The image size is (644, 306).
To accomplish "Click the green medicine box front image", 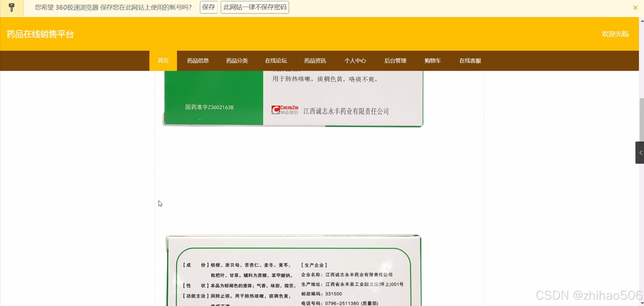I will coord(293,98).
